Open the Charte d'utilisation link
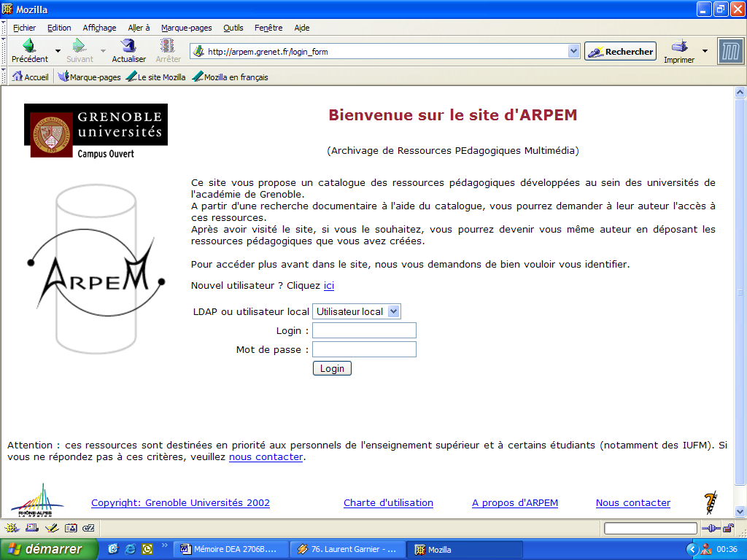 click(x=388, y=503)
